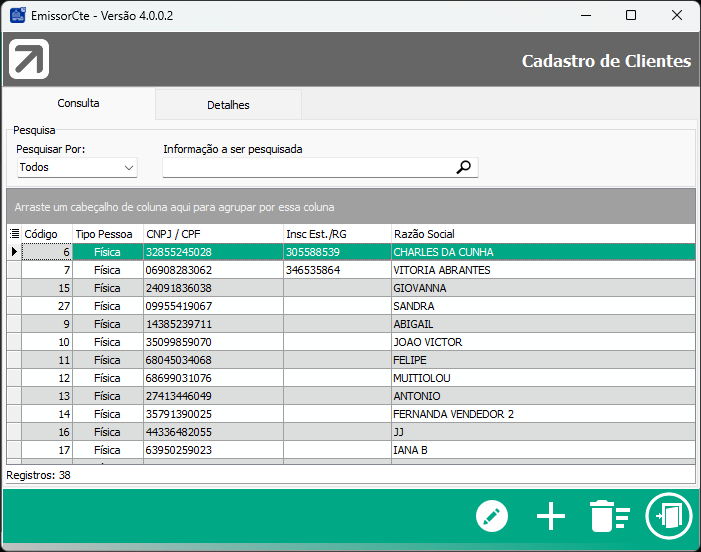
Task: Select the VITORIA ABRANTES row
Action: (441, 270)
